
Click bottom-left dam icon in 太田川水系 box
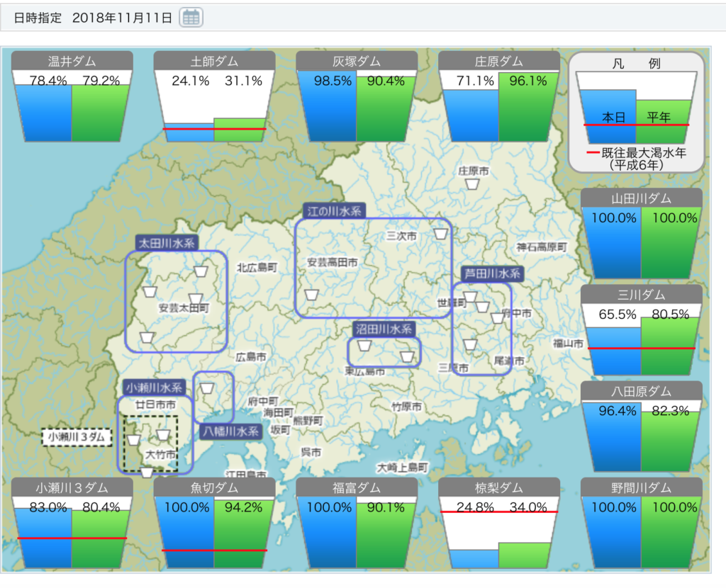[x=147, y=337]
